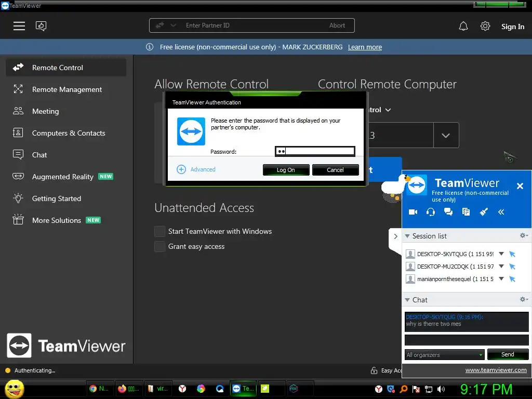Image resolution: width=532 pixels, height=399 pixels.
Task: Click the Log On button
Action: pos(286,170)
